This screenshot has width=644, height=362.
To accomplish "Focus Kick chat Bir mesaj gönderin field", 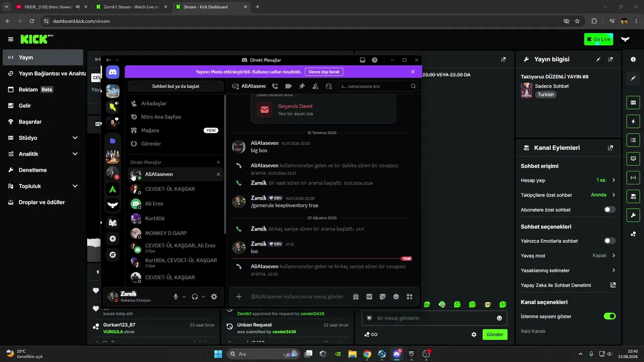I will coord(435,318).
